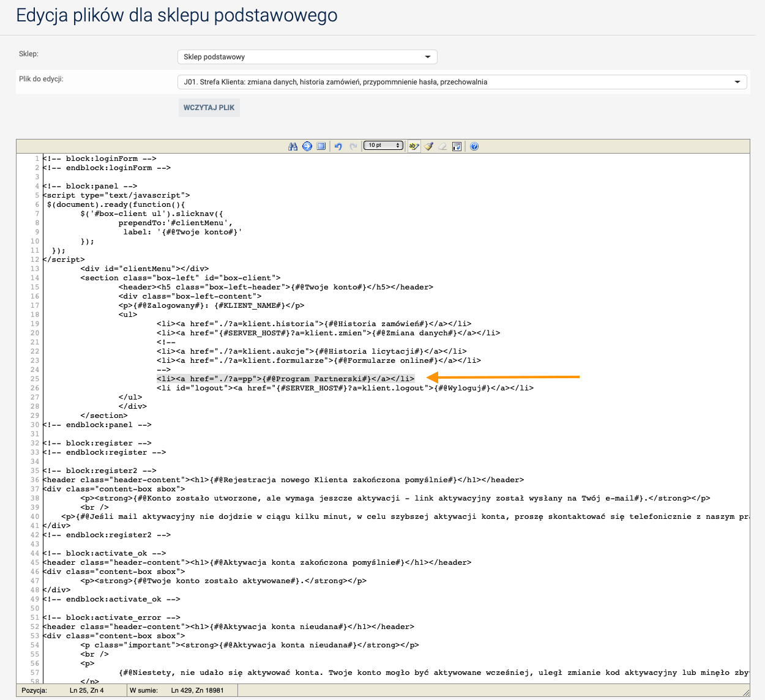Click the closing '</section>' line

pyautogui.click(x=104, y=415)
